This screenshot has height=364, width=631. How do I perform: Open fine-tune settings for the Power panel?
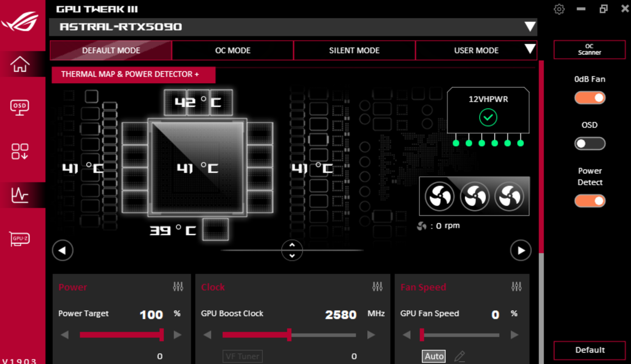178,286
